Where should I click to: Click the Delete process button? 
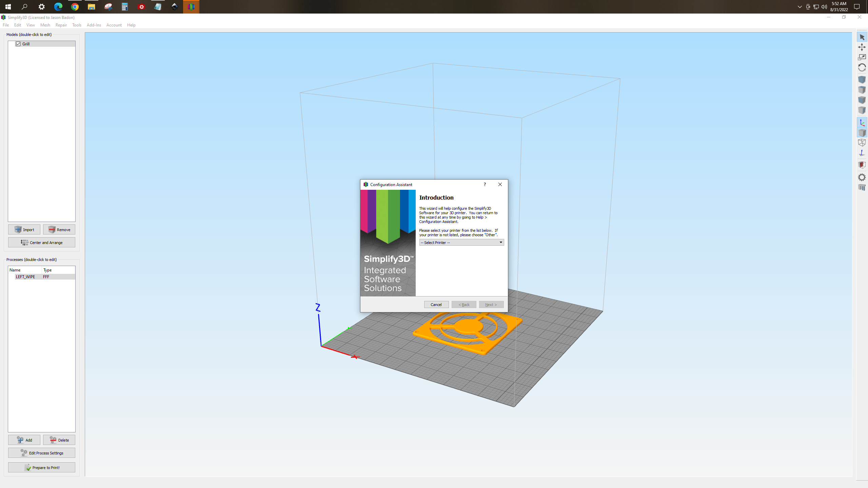click(59, 440)
